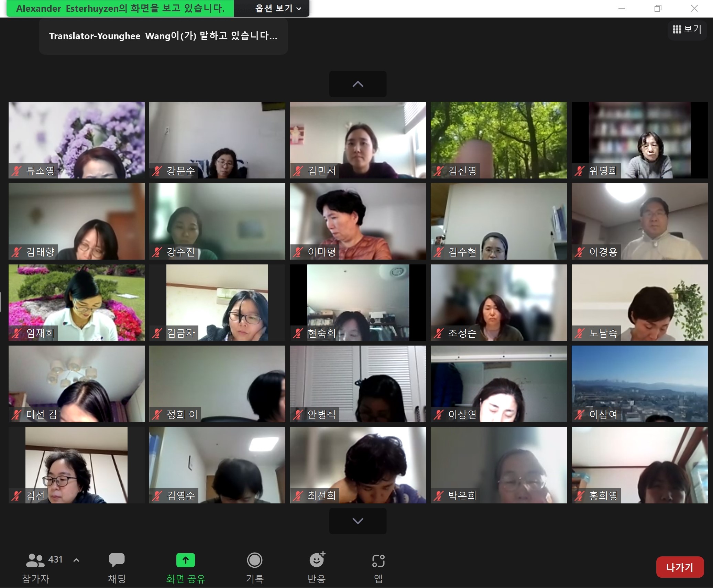The image size is (713, 588).
Task: Click muted mic icon beside 노남숙
Action: (x=580, y=333)
